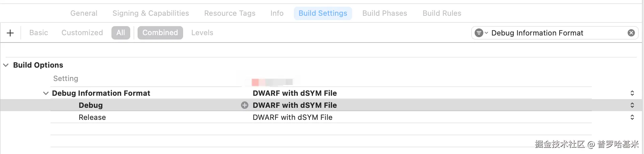Open Debug Information Format value popup
This screenshot has height=154, width=644.
(x=632, y=93)
